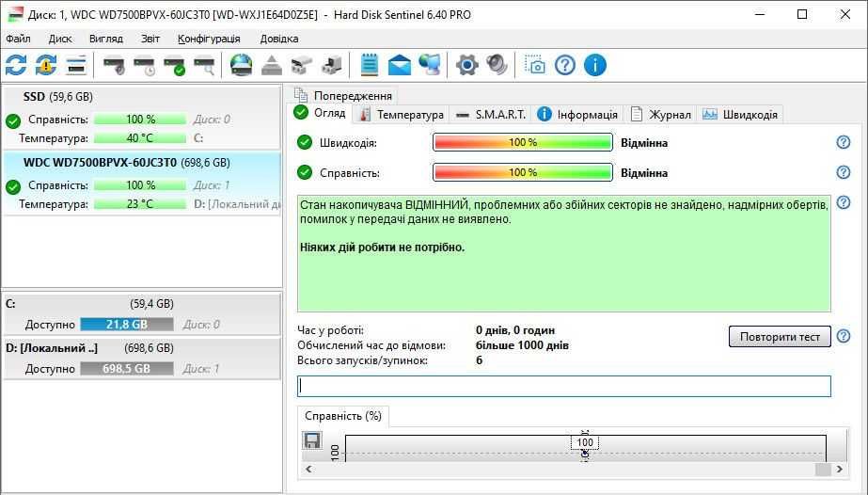Screen dimensions: 868x495
Task: Click the gray disk array toolbar icon
Action: point(302,66)
